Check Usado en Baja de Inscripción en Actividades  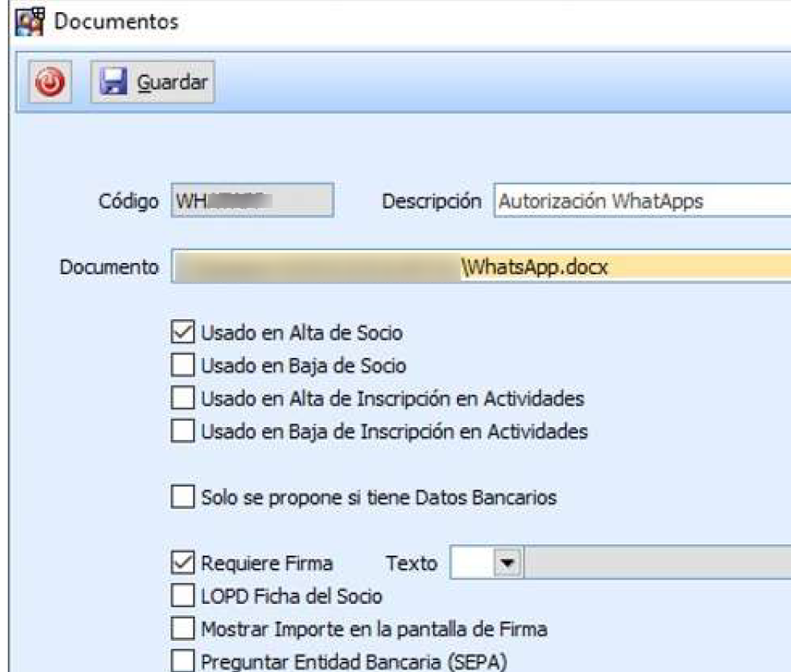point(182,431)
